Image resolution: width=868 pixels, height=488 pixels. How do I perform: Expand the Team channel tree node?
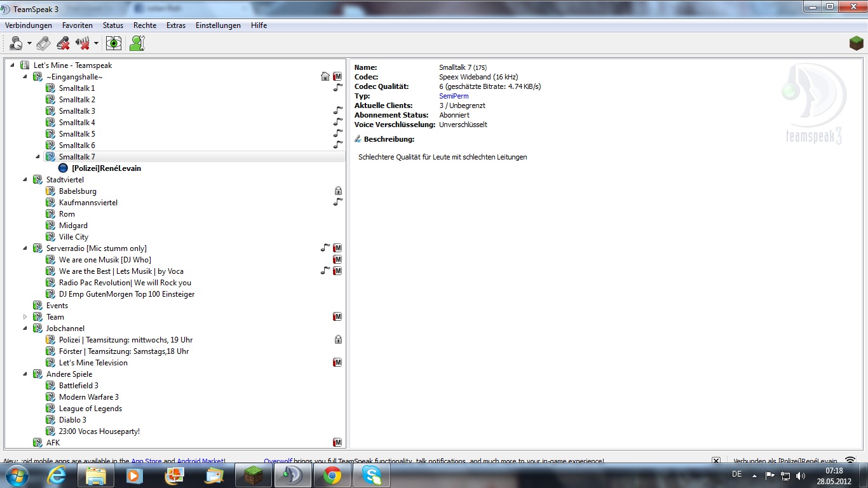[x=25, y=316]
